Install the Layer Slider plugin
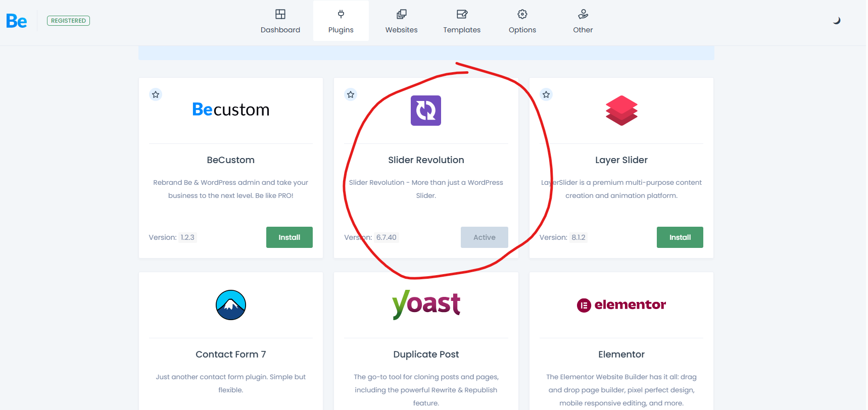 pos(680,237)
